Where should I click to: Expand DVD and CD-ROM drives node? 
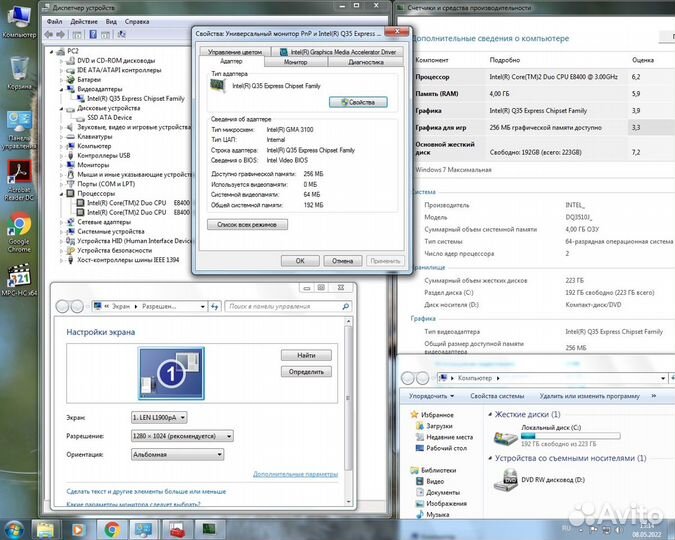pyautogui.click(x=62, y=61)
